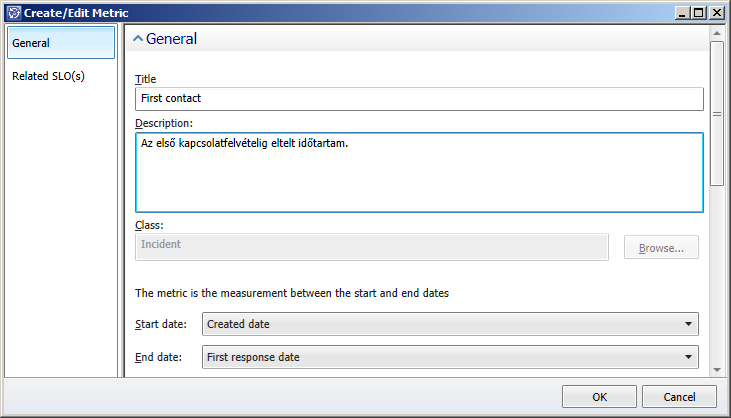Dismiss dialog with Cancel button
731x418 pixels.
pyautogui.click(x=679, y=397)
